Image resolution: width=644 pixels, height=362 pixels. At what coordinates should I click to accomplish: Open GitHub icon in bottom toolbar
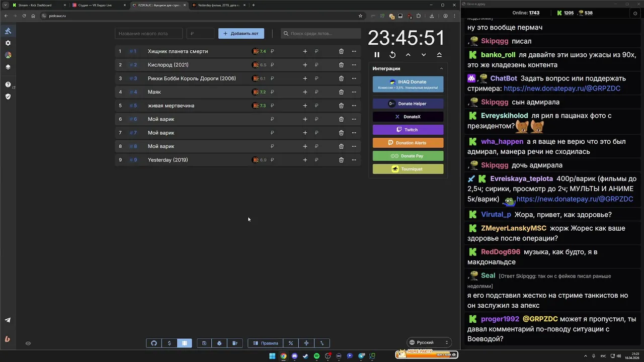coord(154,343)
